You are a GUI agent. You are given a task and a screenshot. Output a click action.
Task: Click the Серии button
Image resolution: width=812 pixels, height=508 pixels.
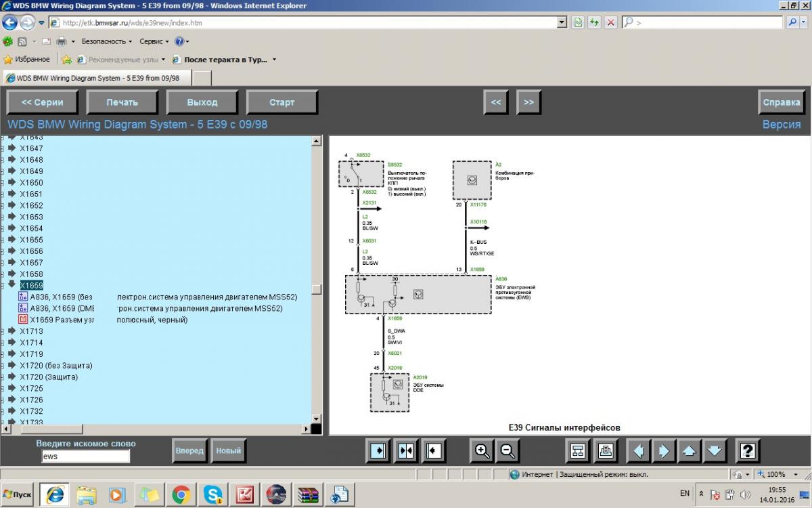[42, 102]
